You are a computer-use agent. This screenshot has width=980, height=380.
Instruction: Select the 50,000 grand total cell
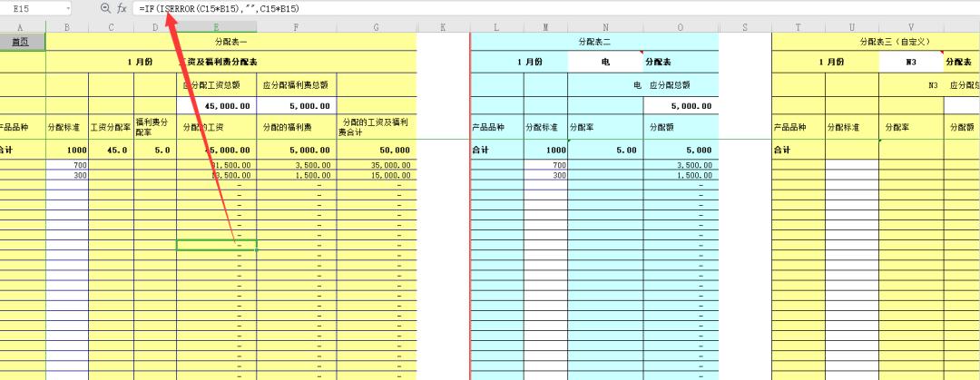point(377,150)
